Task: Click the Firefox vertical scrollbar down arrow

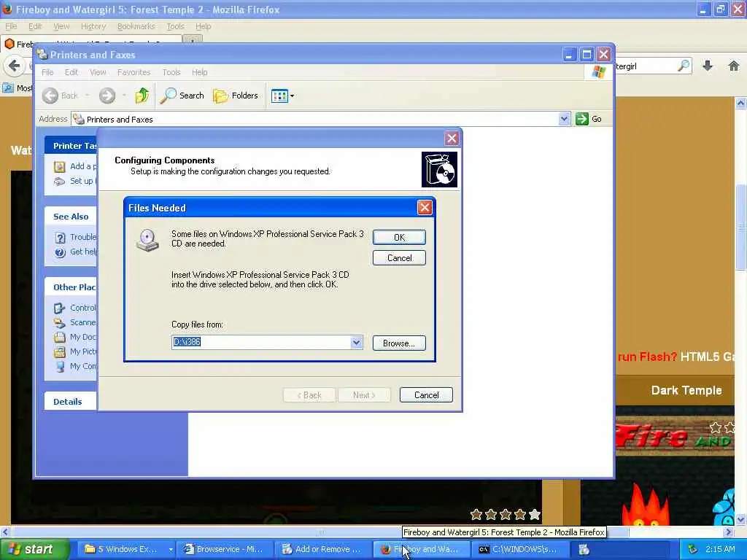Action: click(x=741, y=519)
